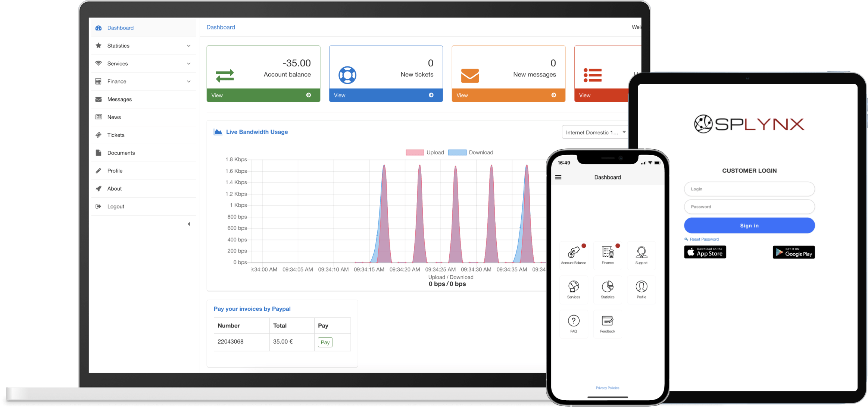Expand the Statistics menu chevron
Viewport: 868px width, 407px height.
click(189, 46)
